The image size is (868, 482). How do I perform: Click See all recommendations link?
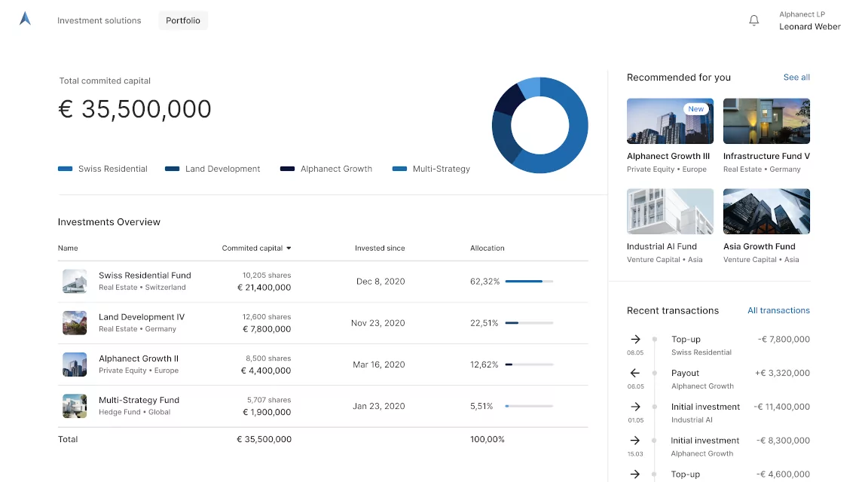[x=796, y=78]
